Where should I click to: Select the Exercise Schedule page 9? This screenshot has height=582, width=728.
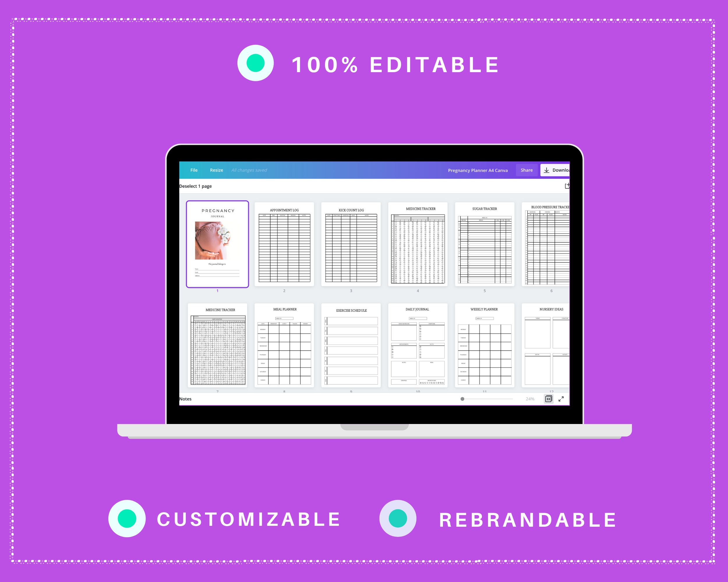point(351,345)
